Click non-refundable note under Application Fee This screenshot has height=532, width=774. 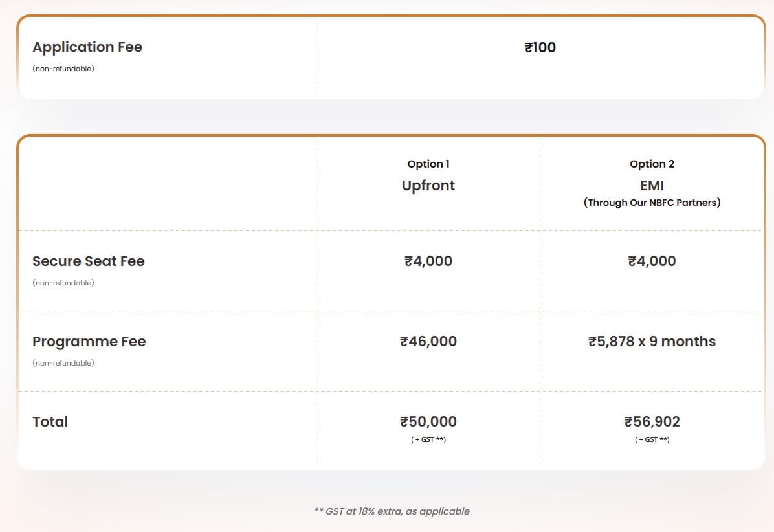[x=63, y=69]
